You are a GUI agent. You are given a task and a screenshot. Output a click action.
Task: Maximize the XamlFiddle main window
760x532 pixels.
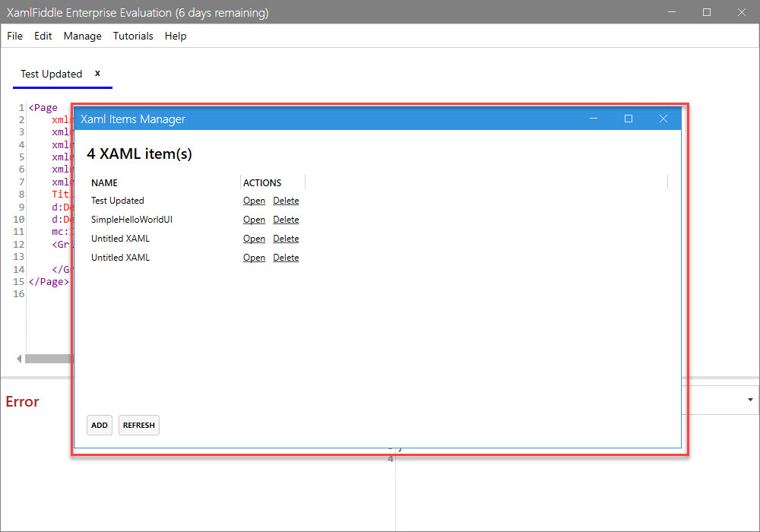pyautogui.click(x=707, y=12)
